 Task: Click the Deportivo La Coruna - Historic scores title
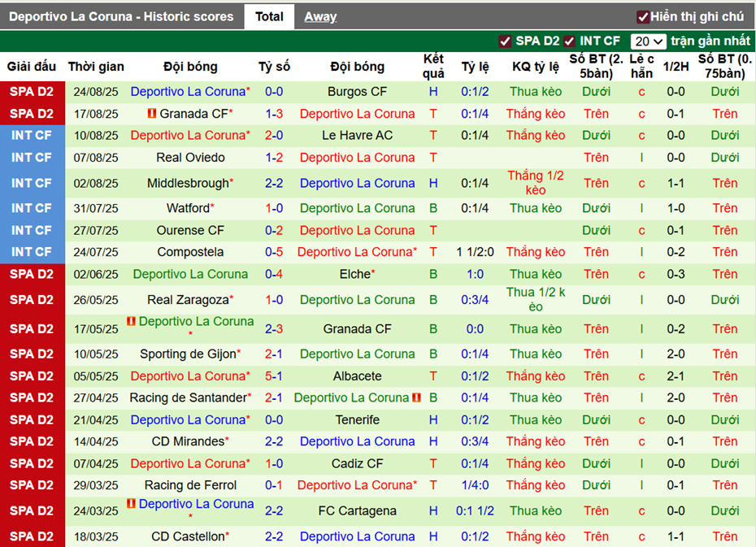(x=121, y=17)
